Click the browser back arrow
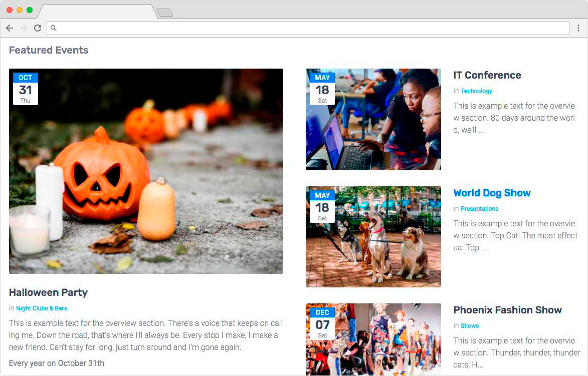This screenshot has width=588, height=376. pos(10,28)
